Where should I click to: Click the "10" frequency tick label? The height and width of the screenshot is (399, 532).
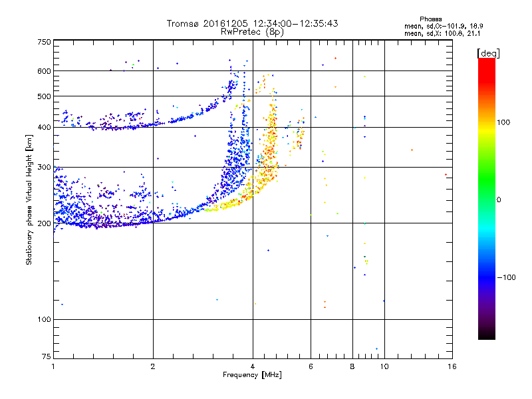pos(384,366)
